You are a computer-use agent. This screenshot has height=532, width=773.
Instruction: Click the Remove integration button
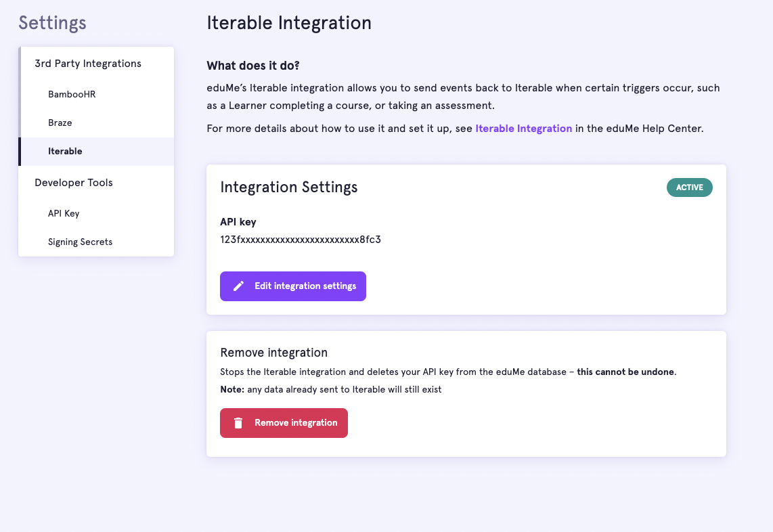[x=284, y=422]
